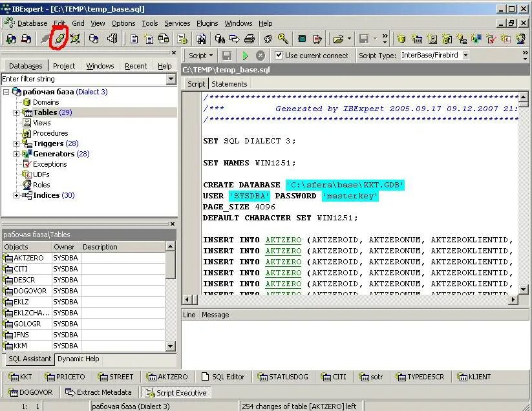
Task: Open the Tools menu
Action: pyautogui.click(x=150, y=23)
